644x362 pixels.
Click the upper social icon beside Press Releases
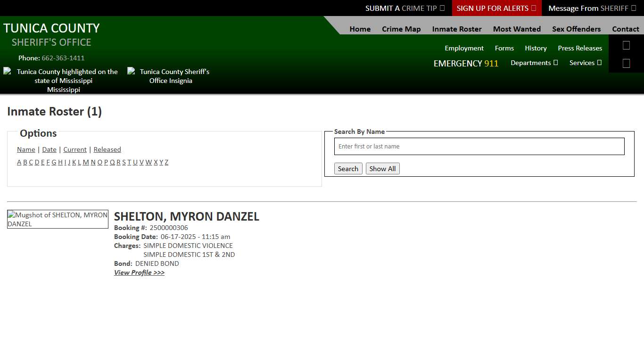(626, 45)
